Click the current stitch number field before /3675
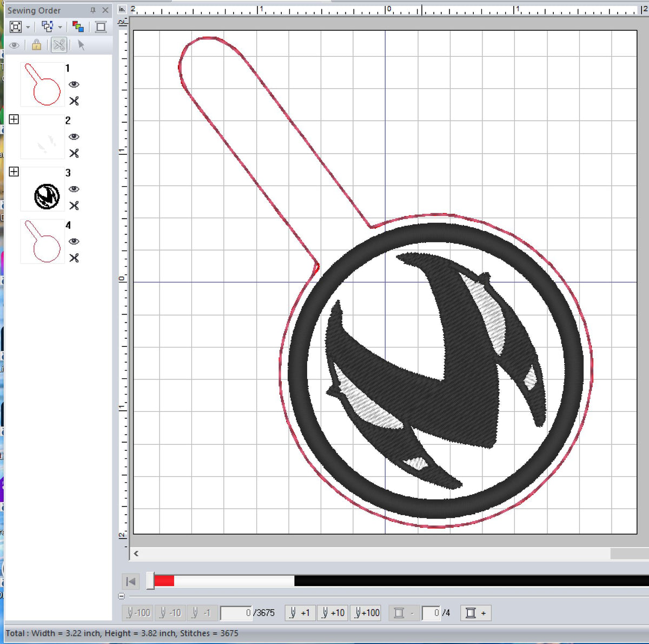The image size is (649, 644). click(236, 613)
